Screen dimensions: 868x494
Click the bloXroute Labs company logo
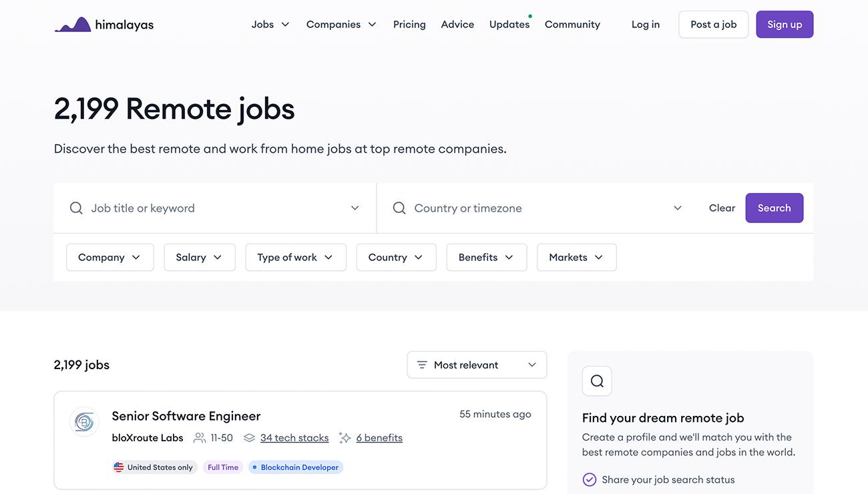84,422
